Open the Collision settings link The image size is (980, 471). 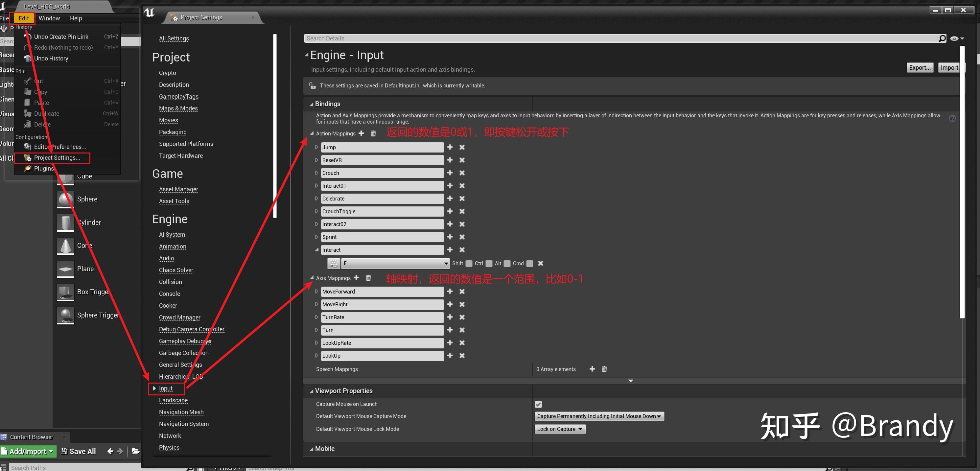(171, 282)
